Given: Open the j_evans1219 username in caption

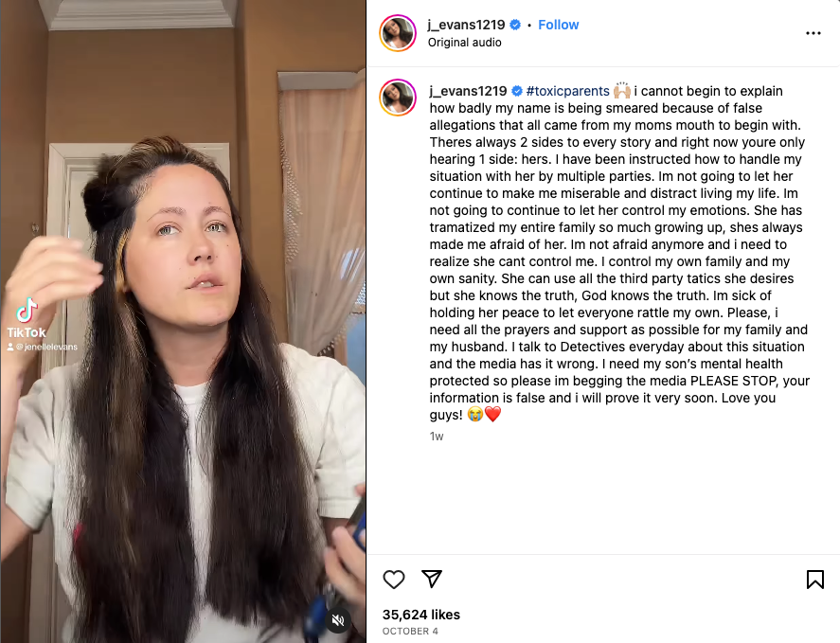Looking at the screenshot, I should [468, 91].
